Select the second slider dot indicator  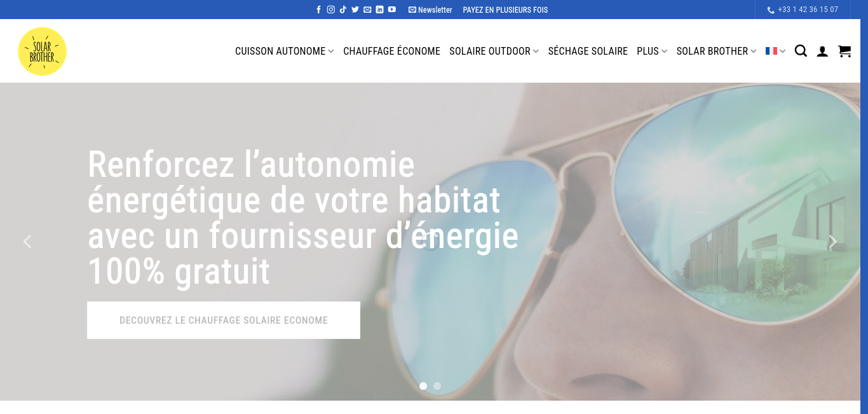point(437,386)
